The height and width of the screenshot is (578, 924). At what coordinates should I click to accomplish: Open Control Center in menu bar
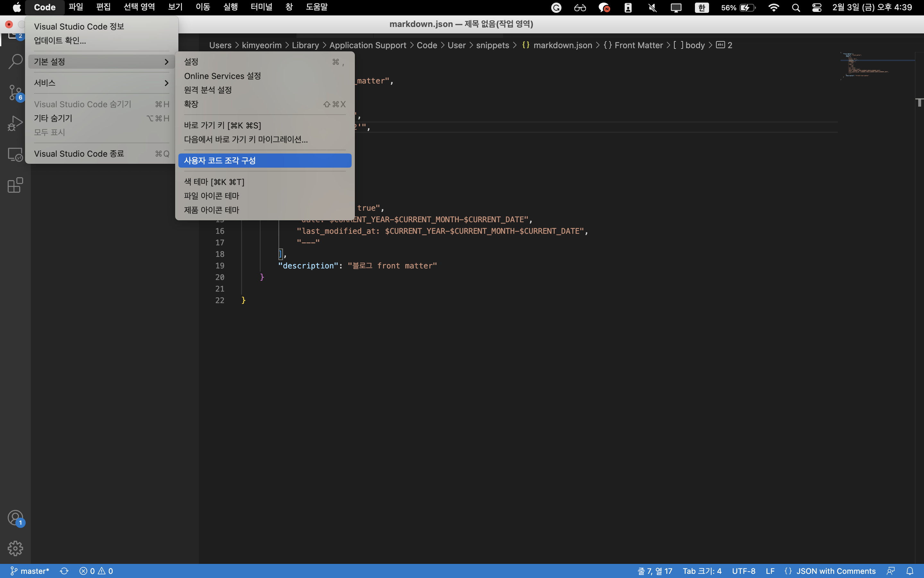click(817, 8)
